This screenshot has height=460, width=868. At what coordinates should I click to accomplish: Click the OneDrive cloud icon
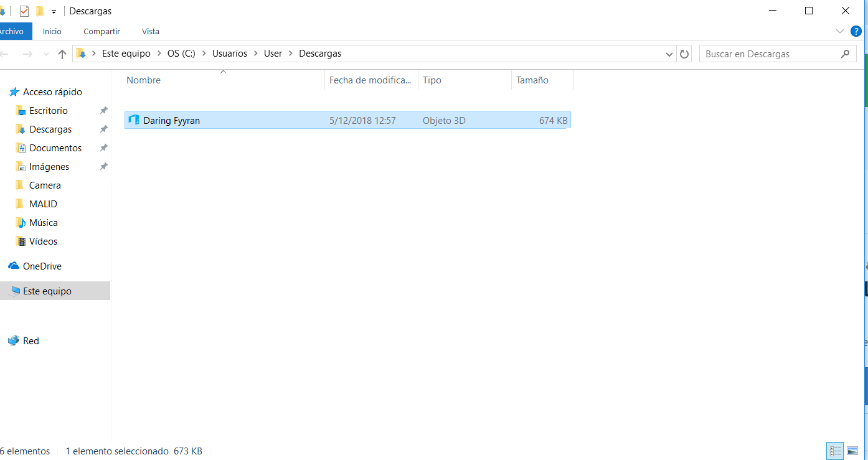14,266
